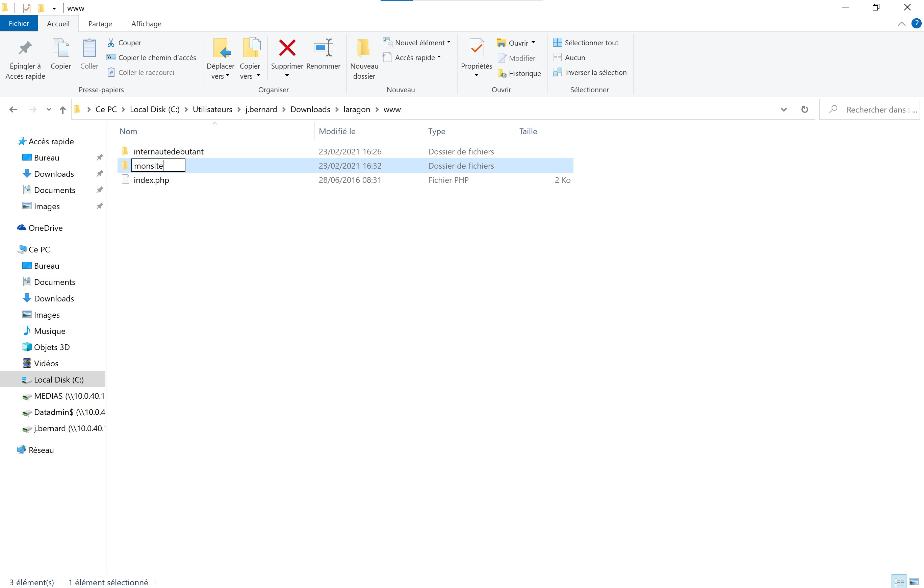Switch to large icons view in the status bar

click(x=914, y=582)
